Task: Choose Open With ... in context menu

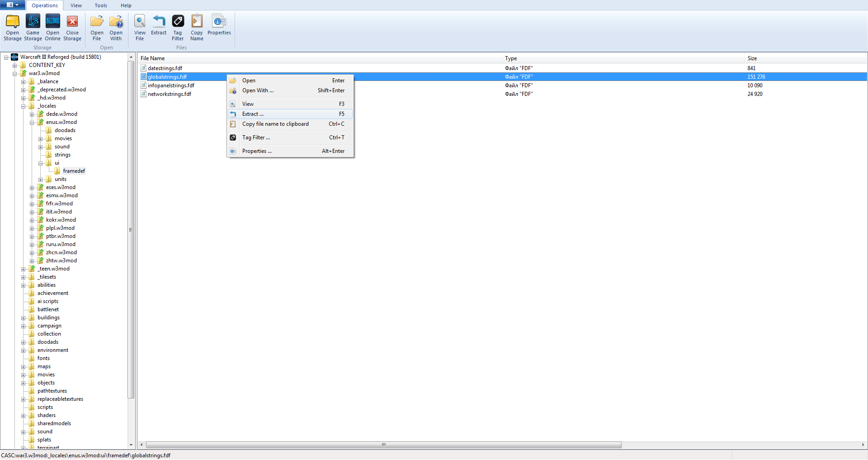Action: click(x=290, y=90)
